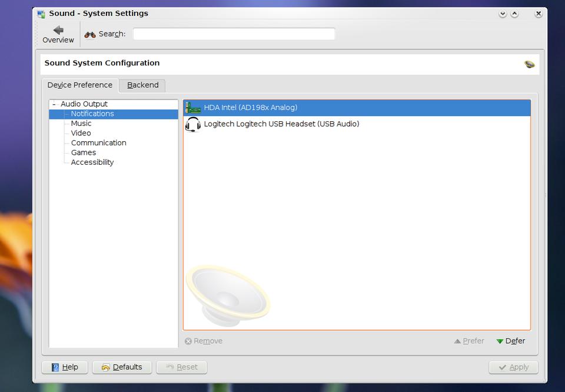Click the HDA Intel sound card icon

pyautogui.click(x=193, y=108)
